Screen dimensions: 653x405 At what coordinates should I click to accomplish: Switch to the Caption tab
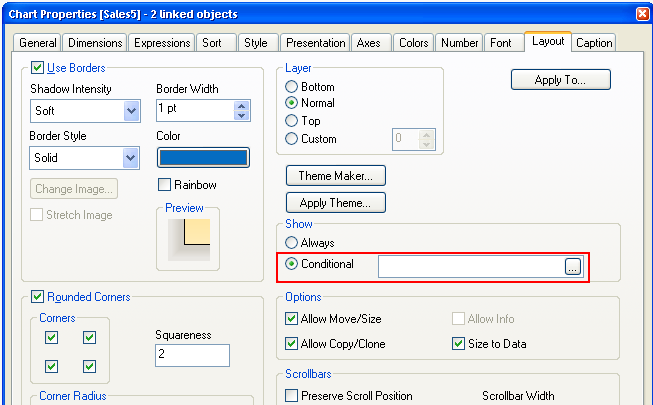[x=595, y=43]
